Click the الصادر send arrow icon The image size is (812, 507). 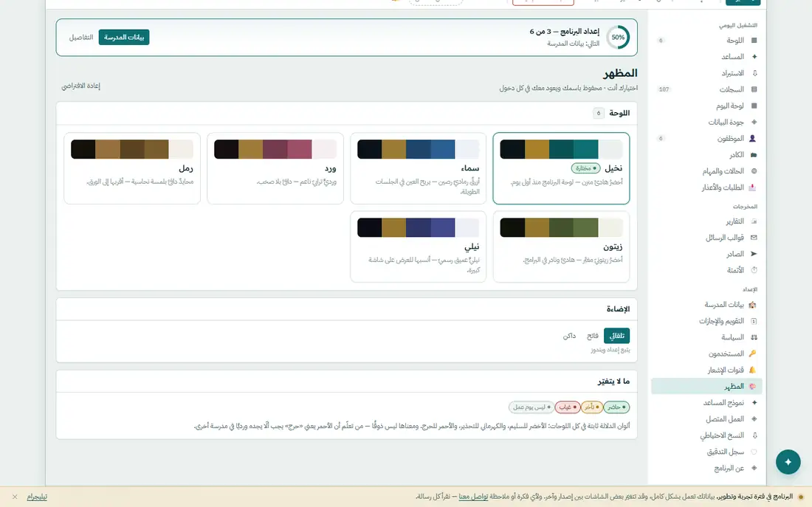click(x=754, y=254)
